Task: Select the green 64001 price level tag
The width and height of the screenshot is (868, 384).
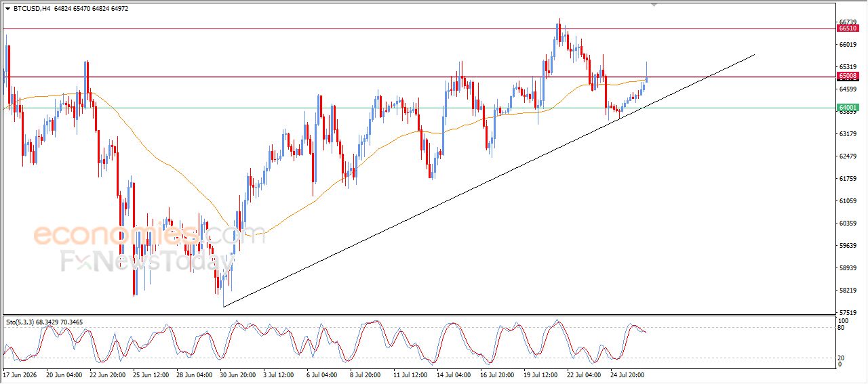Action: 848,108
